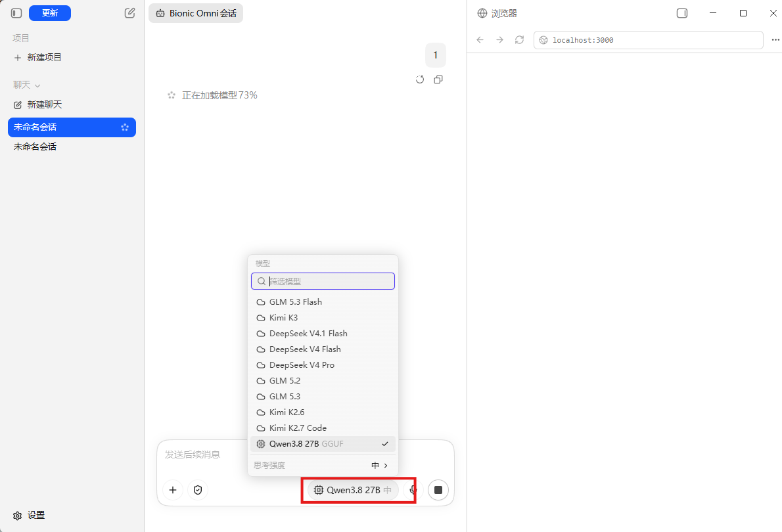Click the 项目 section label
Screen dimensions: 782x532
[x=21, y=38]
